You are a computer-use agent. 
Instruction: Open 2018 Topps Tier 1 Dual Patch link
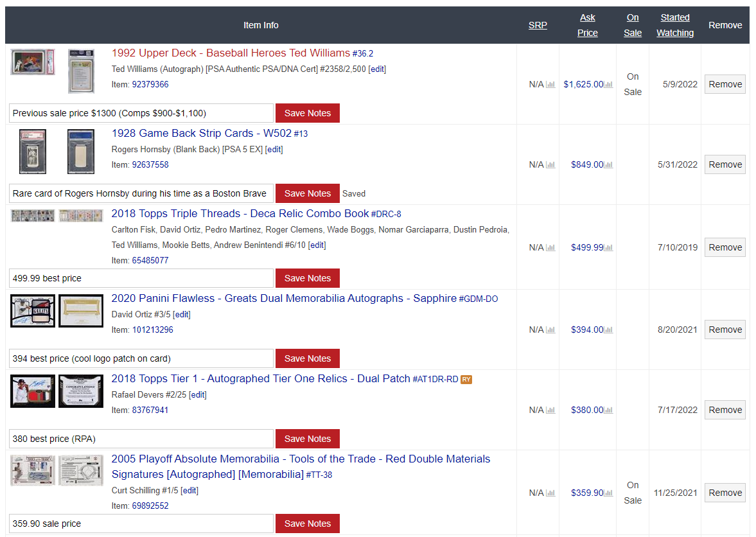(x=261, y=379)
